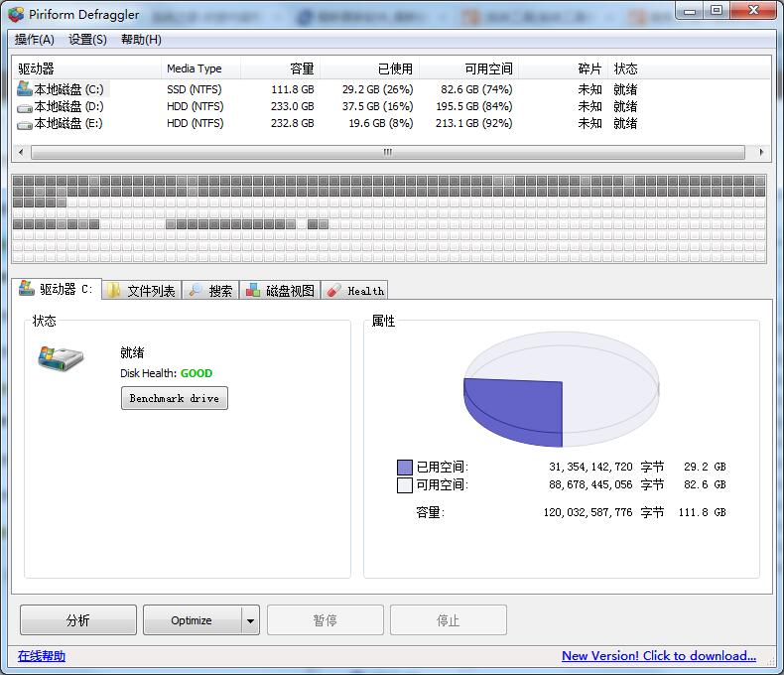Open the Optimize dropdown arrow
This screenshot has width=784, height=675.
click(250, 620)
